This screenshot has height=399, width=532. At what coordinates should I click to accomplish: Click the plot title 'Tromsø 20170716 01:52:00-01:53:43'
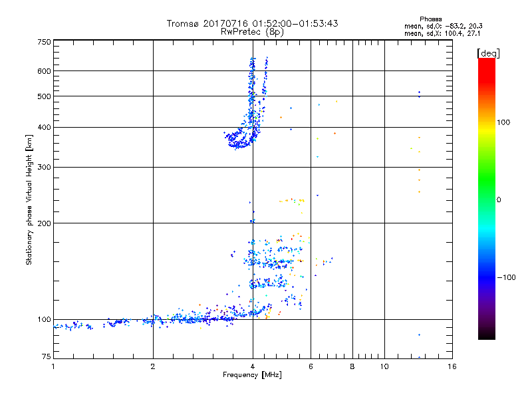click(252, 23)
